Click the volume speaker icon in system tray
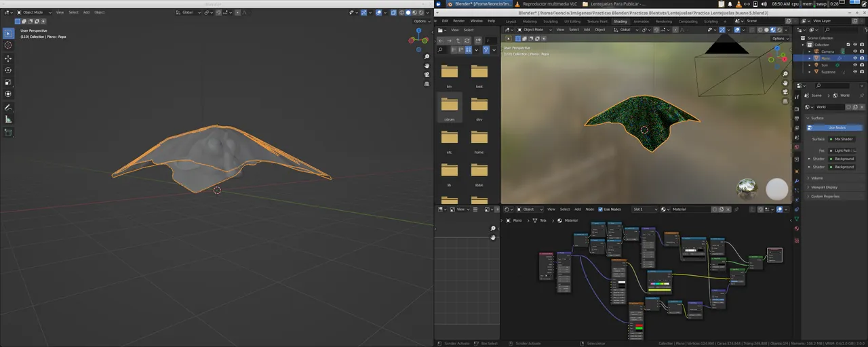Viewport: 868px width, 347px height. click(x=764, y=4)
